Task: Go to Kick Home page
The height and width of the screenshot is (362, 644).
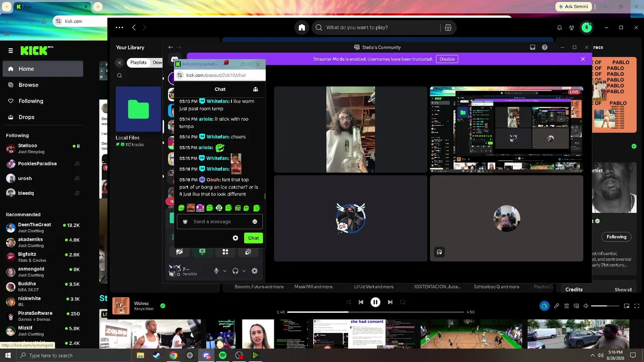Action: (43, 69)
